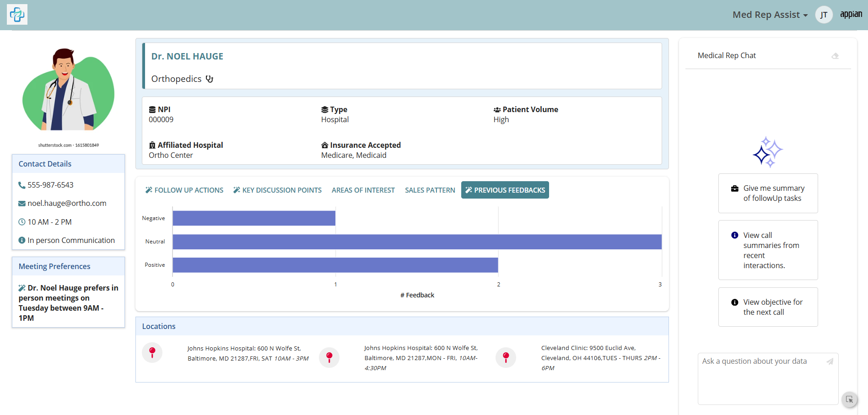Click the clock icon next to 10 AM - 2 PM
The image size is (868, 415).
22,222
